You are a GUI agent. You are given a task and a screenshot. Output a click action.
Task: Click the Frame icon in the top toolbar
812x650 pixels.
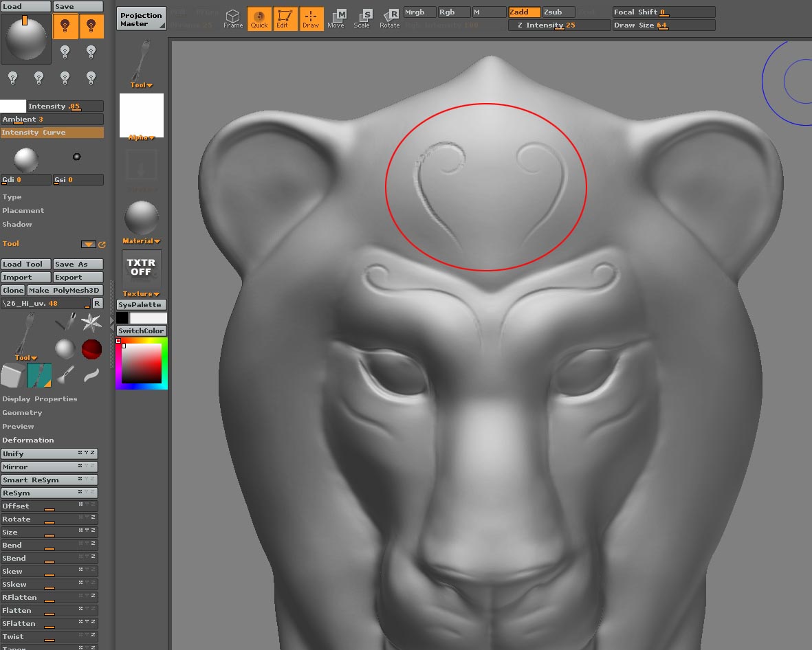pos(233,19)
